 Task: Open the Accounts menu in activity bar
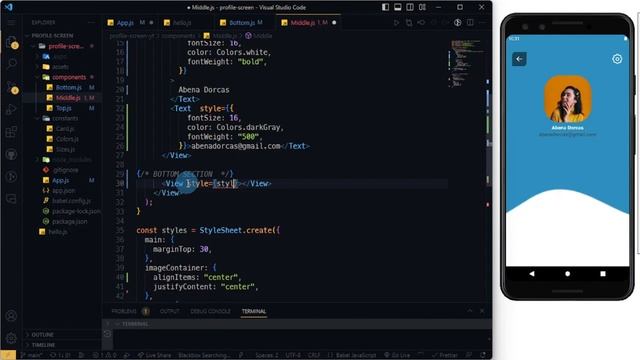coord(11,316)
